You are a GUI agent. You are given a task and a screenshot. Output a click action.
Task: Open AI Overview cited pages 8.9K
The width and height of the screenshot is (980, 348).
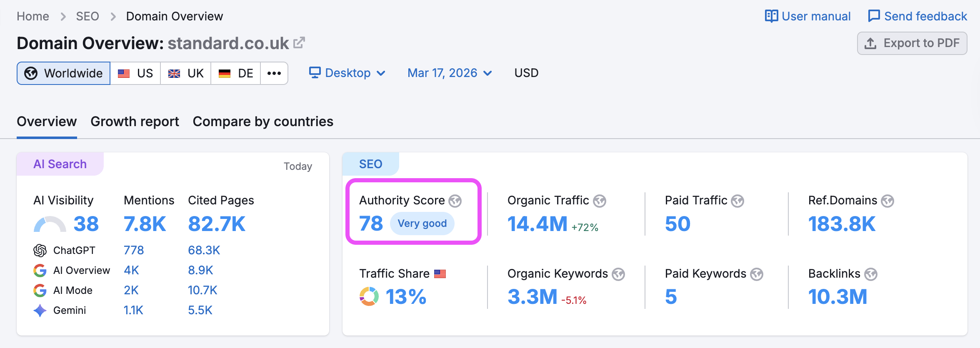(x=200, y=270)
